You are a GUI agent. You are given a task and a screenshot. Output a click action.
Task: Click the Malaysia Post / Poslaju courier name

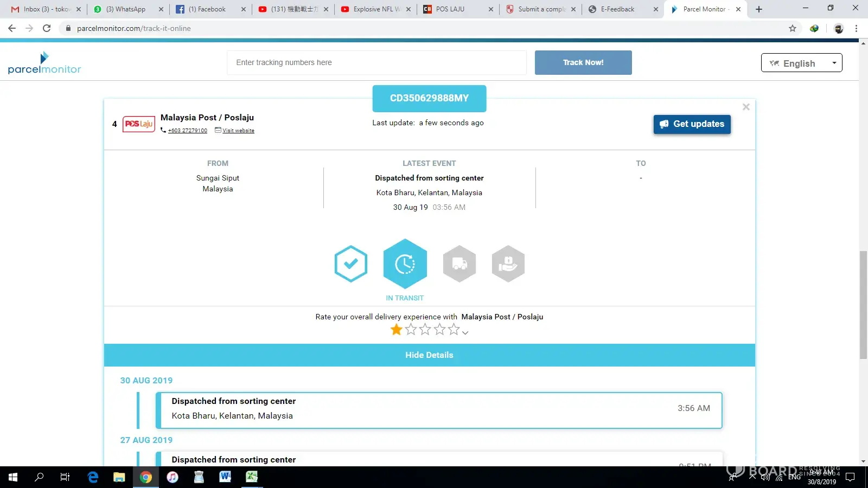[207, 118]
